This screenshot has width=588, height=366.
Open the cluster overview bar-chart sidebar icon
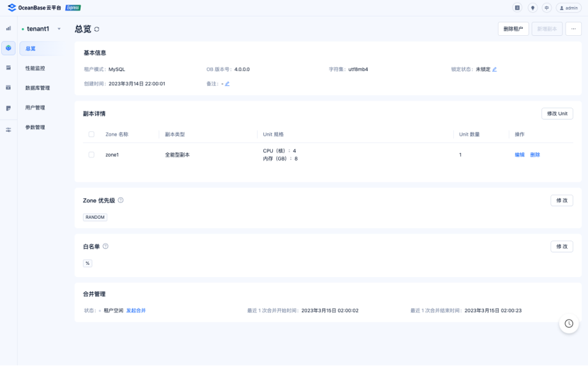(8, 28)
